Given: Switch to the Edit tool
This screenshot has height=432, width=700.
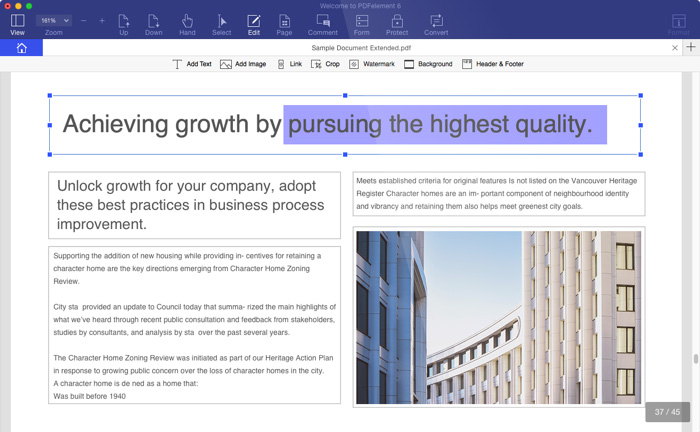Looking at the screenshot, I should 254,25.
